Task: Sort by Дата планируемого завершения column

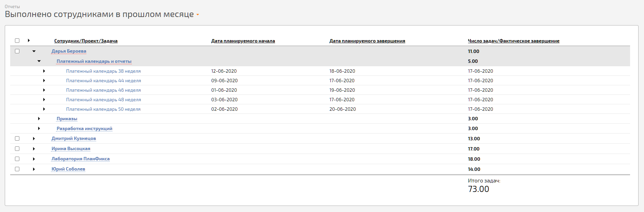Action: coord(367,41)
